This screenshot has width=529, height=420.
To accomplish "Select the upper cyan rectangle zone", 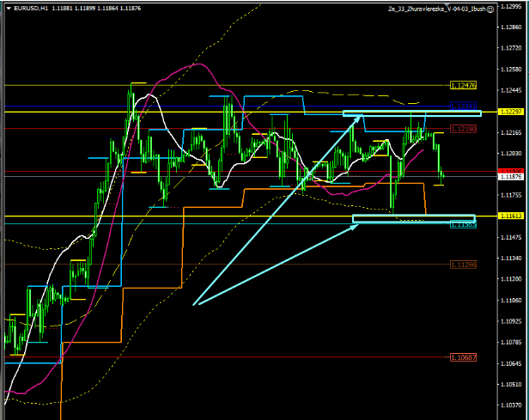I will coord(411,113).
